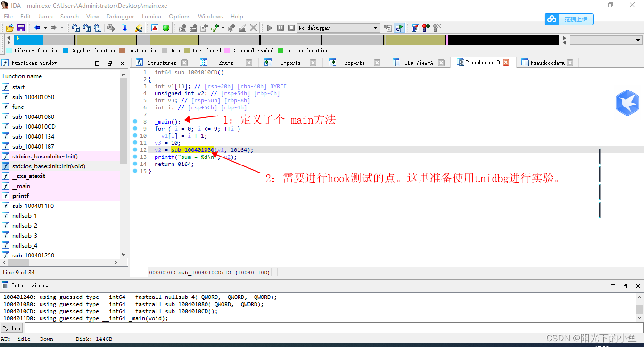Open the problems list warning triangle icon

154,28
